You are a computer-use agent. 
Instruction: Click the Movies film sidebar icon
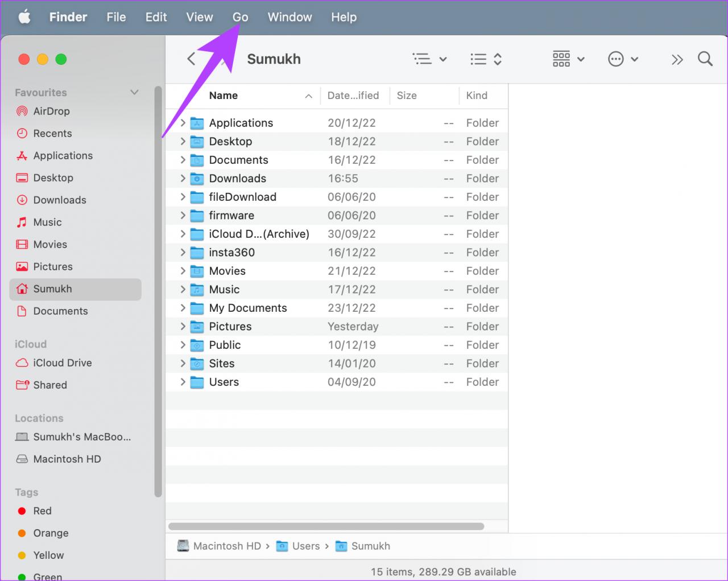click(x=22, y=245)
